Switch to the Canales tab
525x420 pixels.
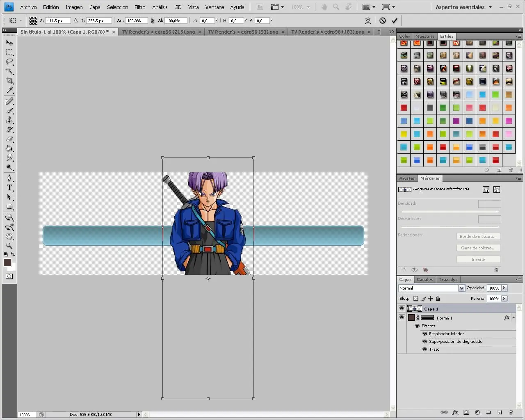(x=425, y=279)
